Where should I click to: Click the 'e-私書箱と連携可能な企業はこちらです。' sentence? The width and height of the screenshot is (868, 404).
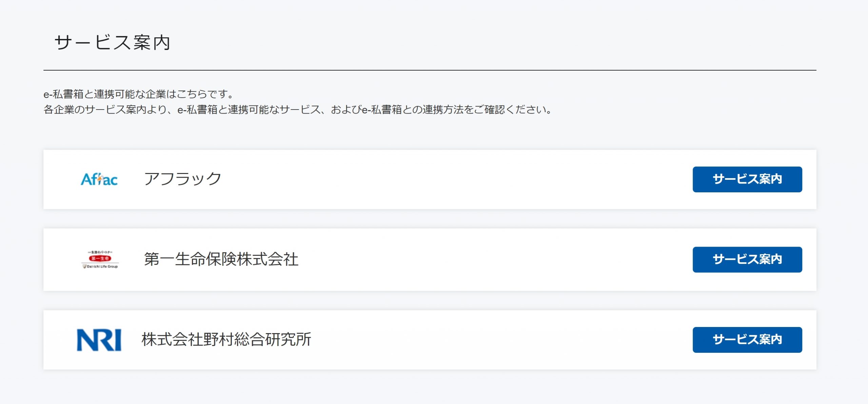point(139,94)
